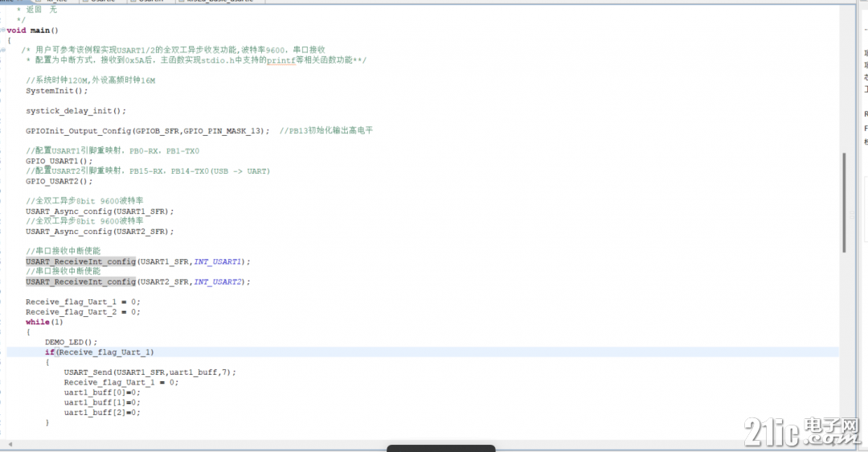Collapse the block comment fold marker under main
The height and width of the screenshot is (452, 868).
click(2, 50)
